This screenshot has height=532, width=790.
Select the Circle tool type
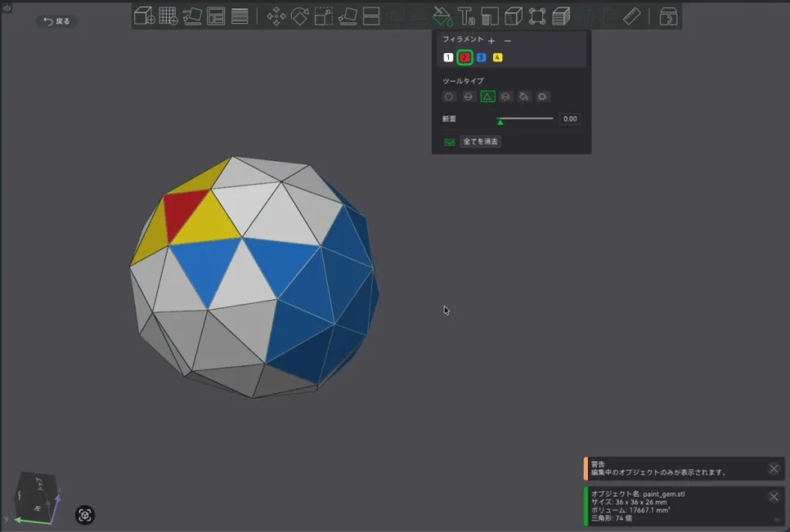(449, 96)
